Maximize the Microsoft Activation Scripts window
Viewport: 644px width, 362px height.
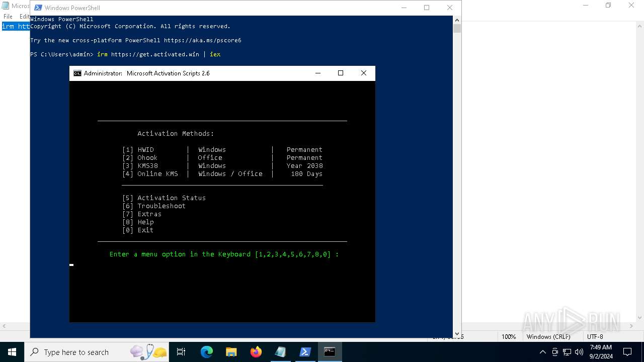tap(341, 73)
